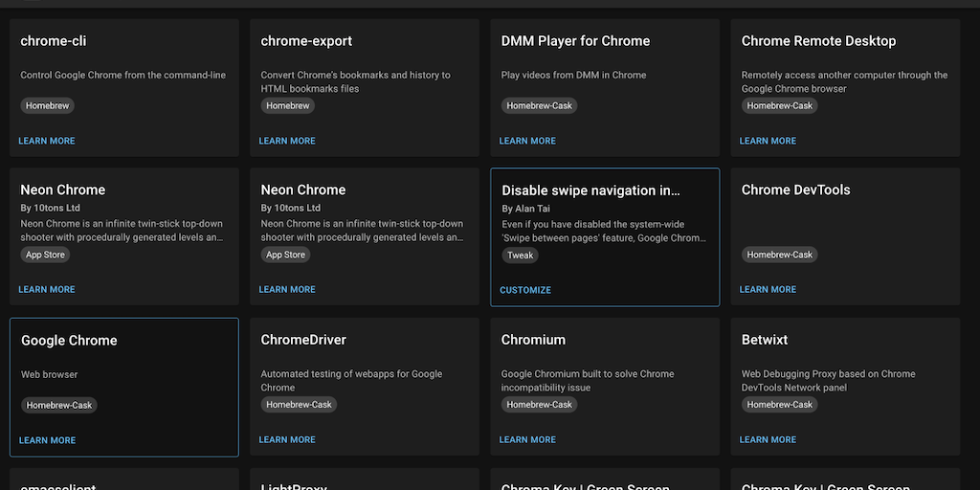Select the Homebrew tag on the chrome-export card

pos(287,106)
